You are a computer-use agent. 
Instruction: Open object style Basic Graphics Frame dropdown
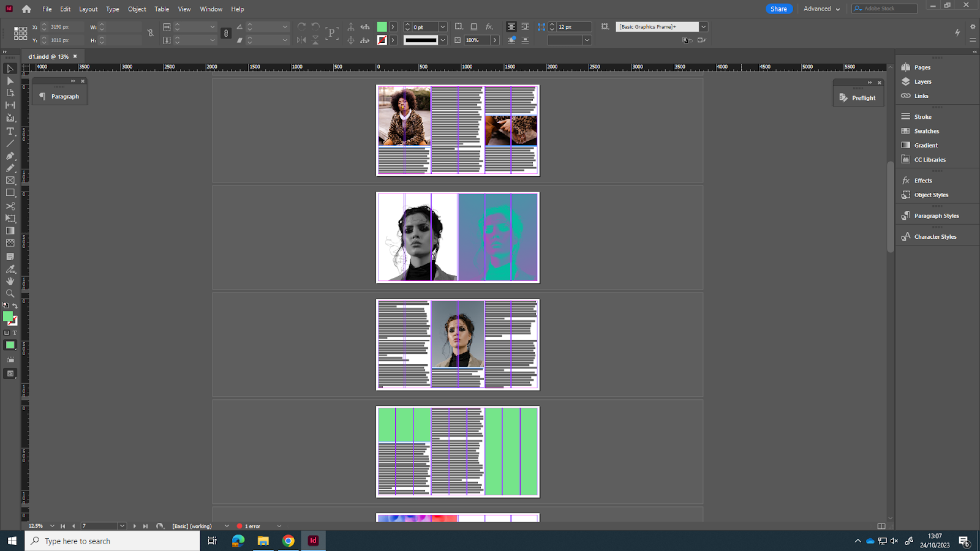(x=703, y=27)
